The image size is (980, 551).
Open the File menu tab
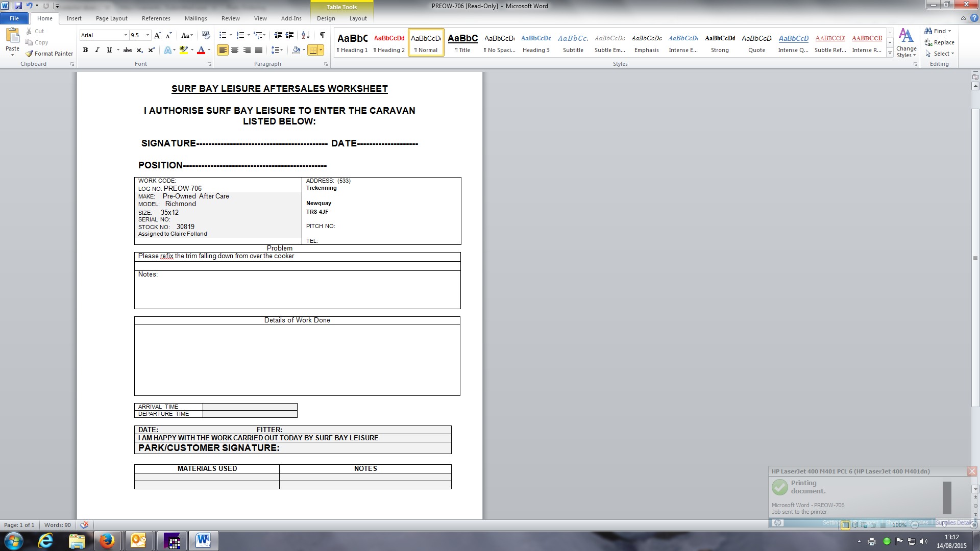(14, 18)
